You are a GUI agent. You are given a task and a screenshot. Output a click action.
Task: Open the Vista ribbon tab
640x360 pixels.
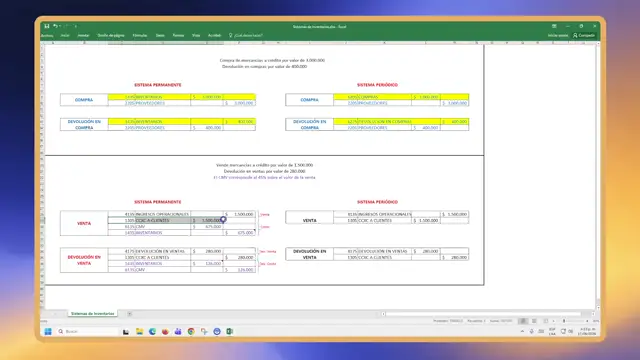click(196, 36)
